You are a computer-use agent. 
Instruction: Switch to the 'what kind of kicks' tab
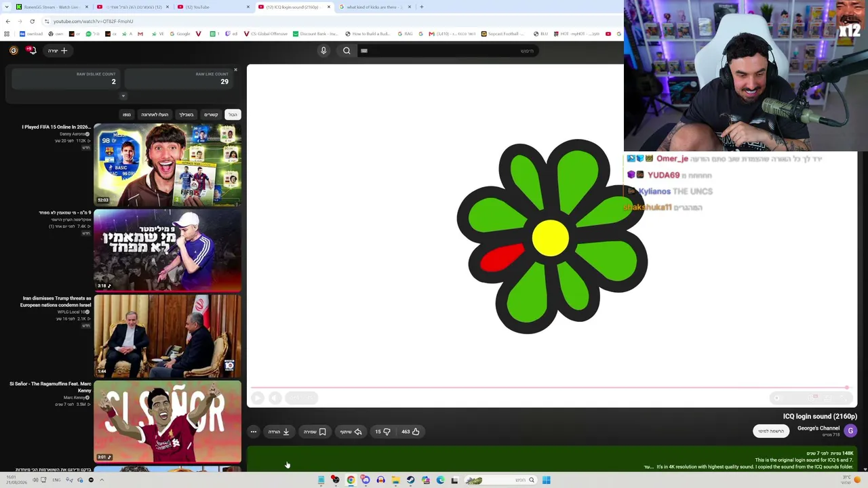point(375,7)
